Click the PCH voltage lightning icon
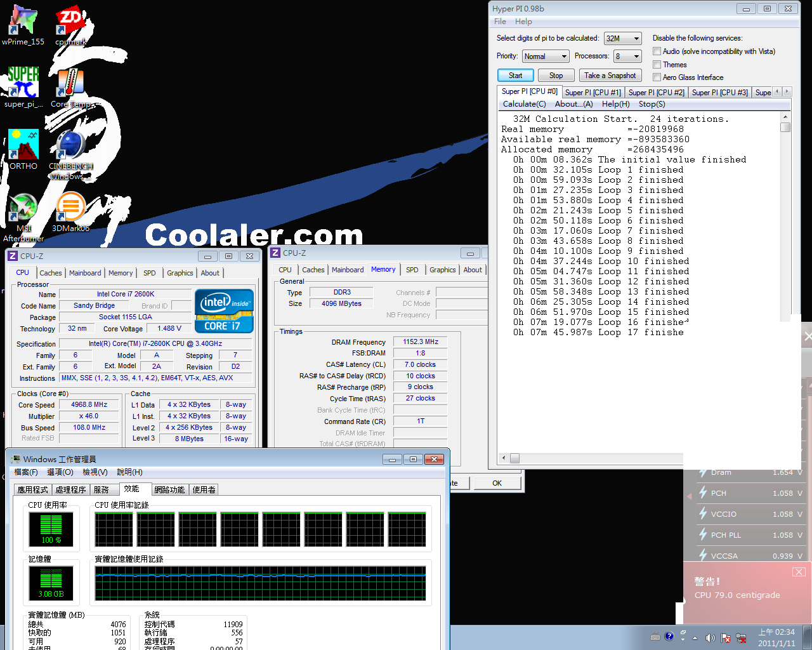This screenshot has height=650, width=812. pos(703,493)
